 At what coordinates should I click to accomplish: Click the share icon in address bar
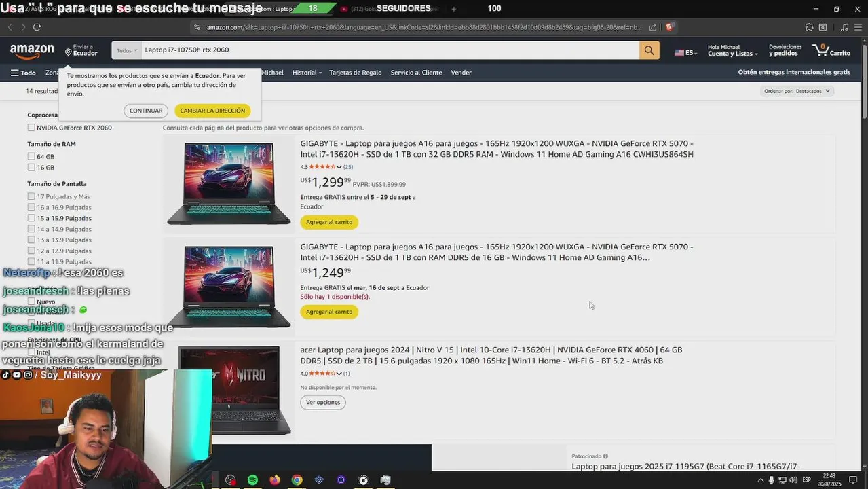652,27
